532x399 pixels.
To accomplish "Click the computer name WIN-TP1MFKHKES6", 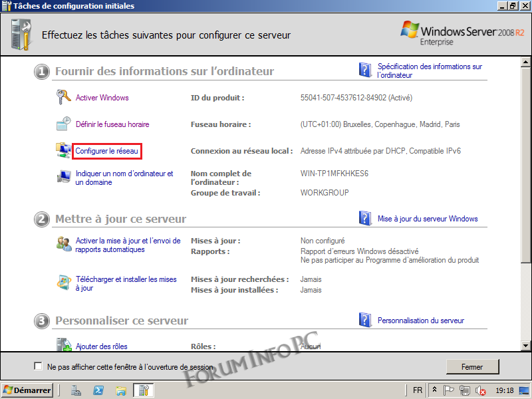I will tap(334, 174).
